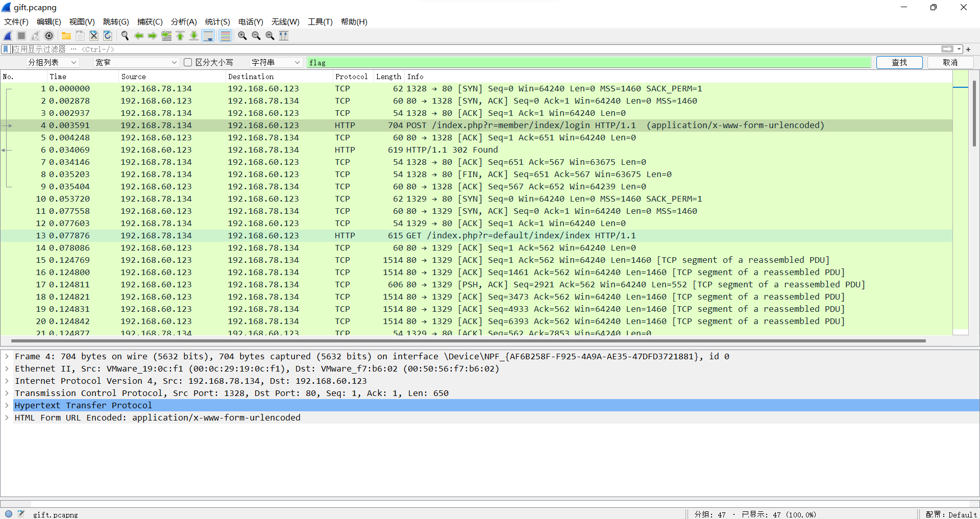This screenshot has height=519, width=980.
Task: Reset text size to normal
Action: point(270,36)
